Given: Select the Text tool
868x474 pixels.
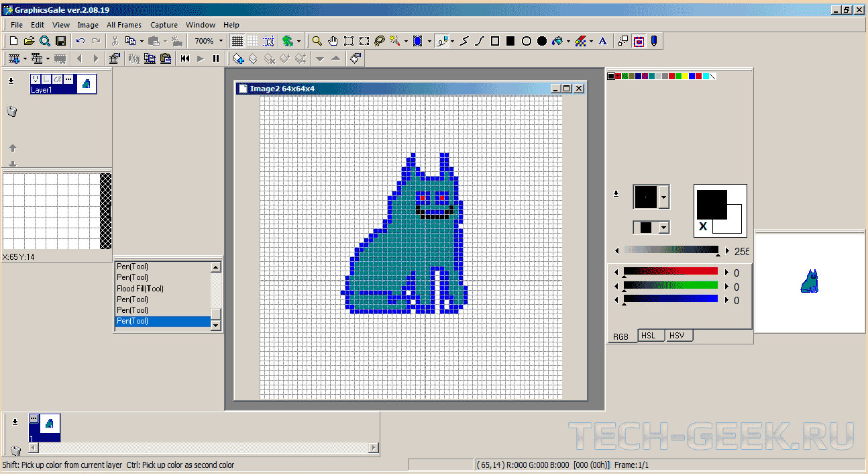Looking at the screenshot, I should point(602,41).
